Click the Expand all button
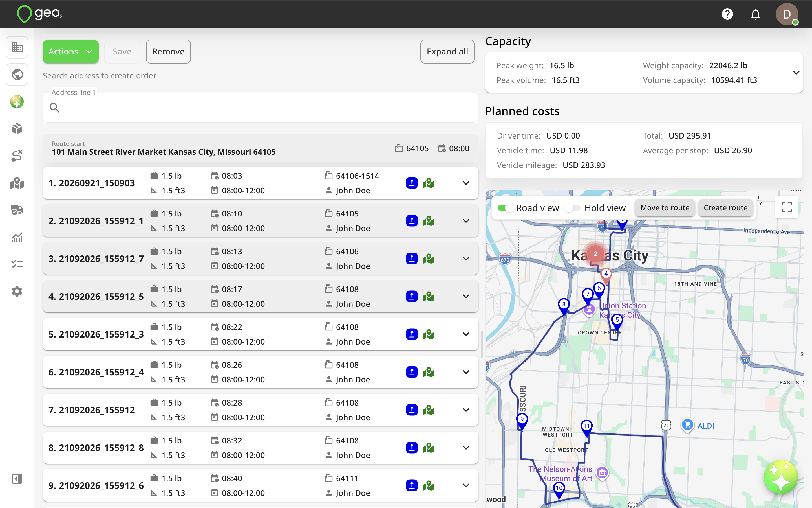The image size is (812, 508). 447,51
